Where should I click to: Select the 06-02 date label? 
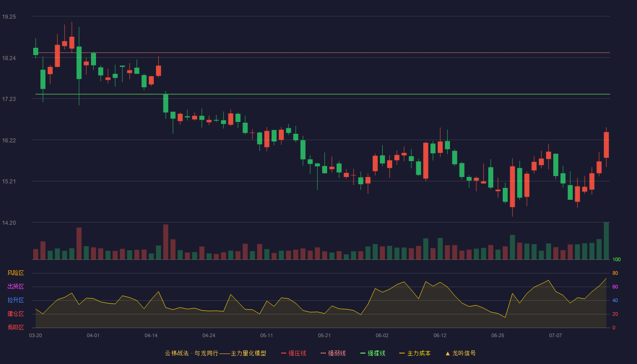tap(382, 335)
